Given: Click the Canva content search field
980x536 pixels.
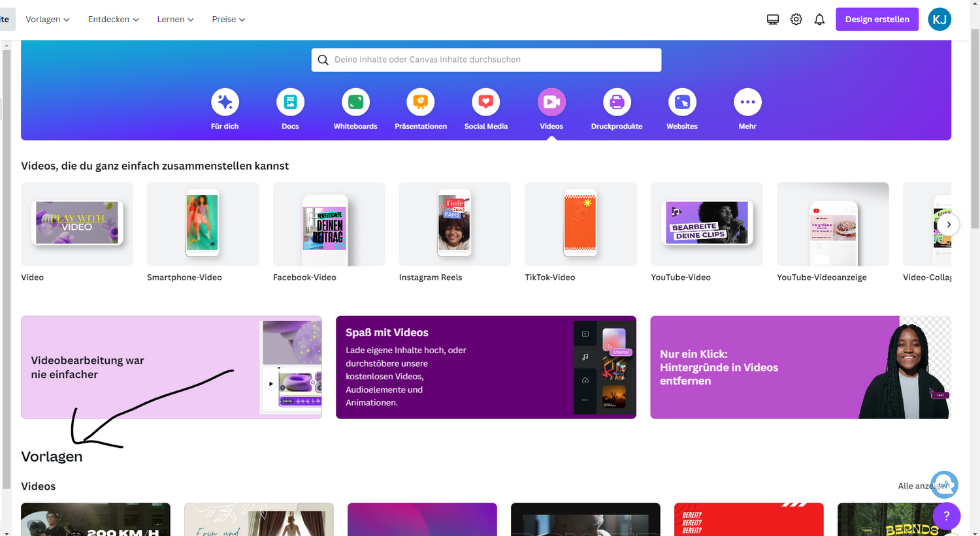Looking at the screenshot, I should click(x=486, y=59).
